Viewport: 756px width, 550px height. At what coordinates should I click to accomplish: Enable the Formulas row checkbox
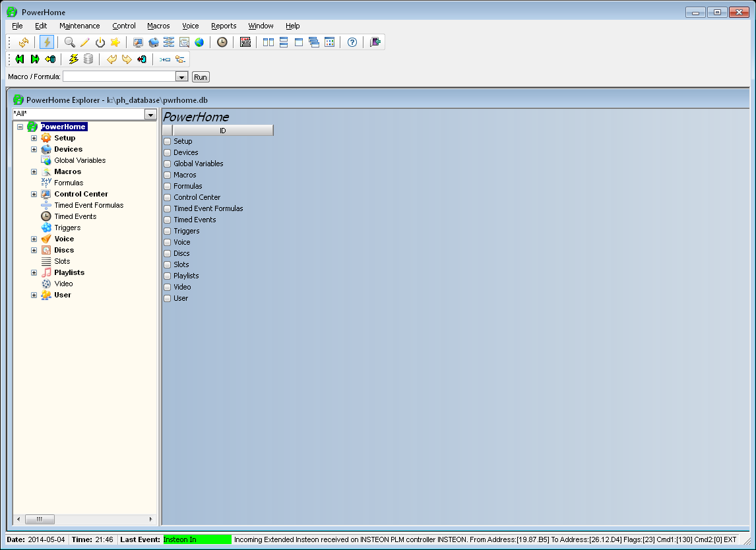[168, 186]
